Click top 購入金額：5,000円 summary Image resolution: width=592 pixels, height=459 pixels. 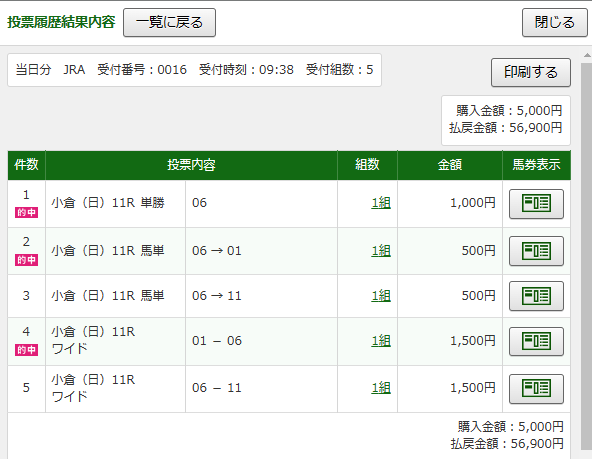click(509, 111)
